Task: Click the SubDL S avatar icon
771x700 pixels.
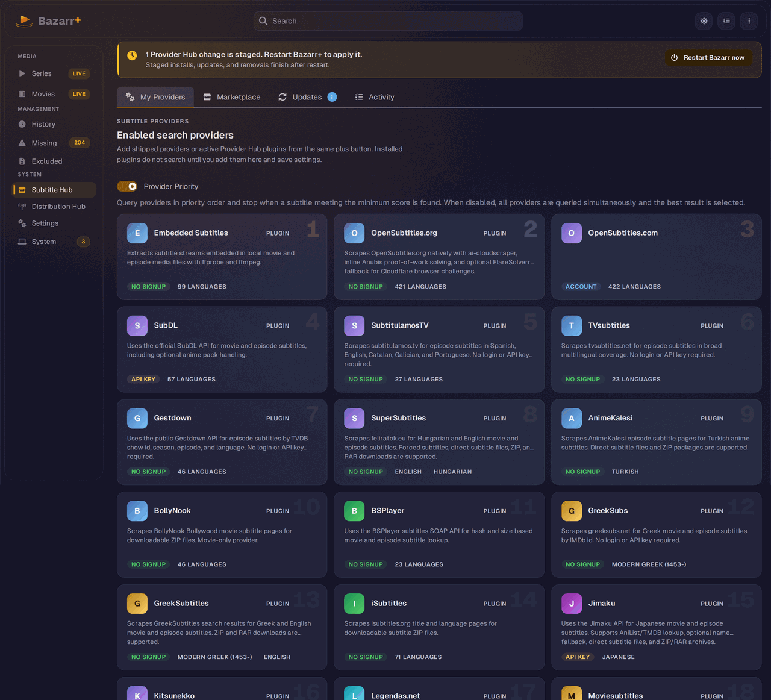Action: coord(137,326)
